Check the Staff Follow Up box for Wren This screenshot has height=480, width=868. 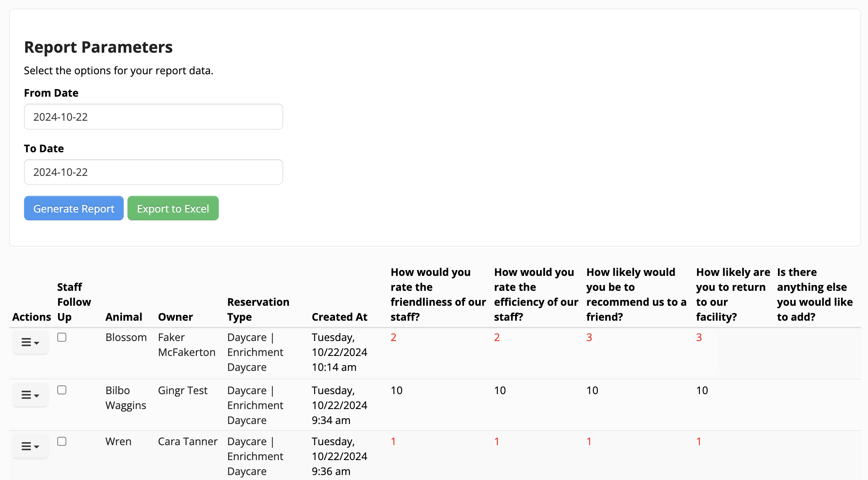tap(62, 441)
